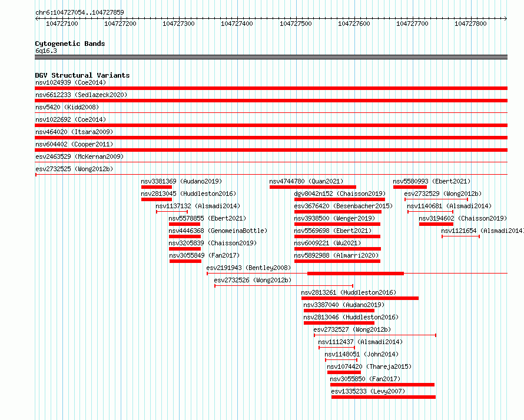
Task: Click the Cytogenetic Bands track title
Action: [x=70, y=44]
